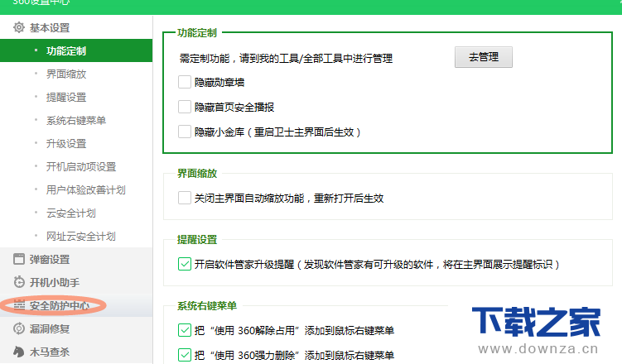Select 功能定制 in the sidebar

[76, 50]
